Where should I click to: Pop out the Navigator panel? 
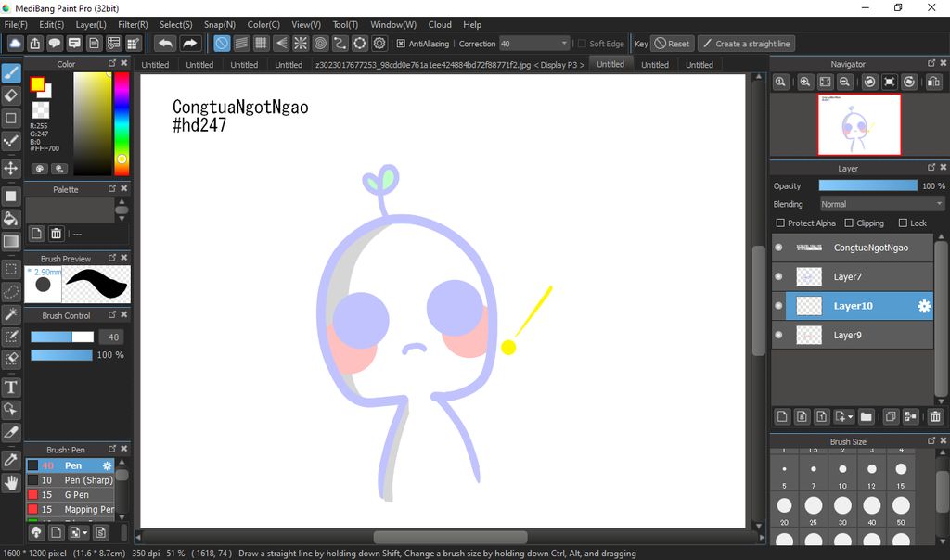click(931, 63)
